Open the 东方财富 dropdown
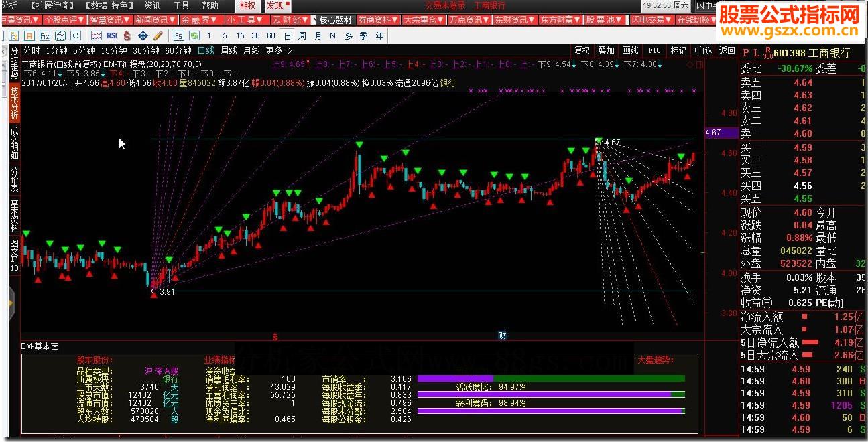868x442 pixels. (560, 19)
